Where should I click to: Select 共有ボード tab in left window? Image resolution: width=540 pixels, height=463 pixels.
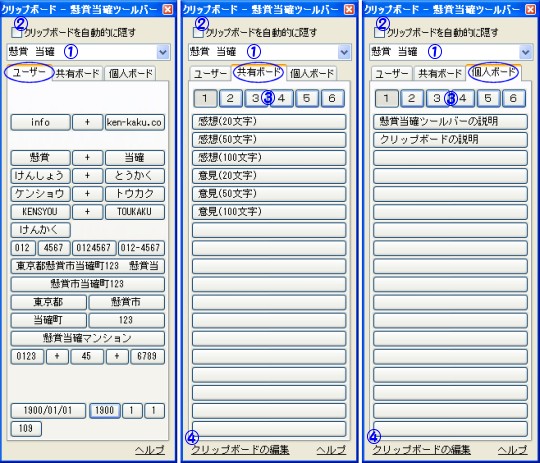coord(77,73)
